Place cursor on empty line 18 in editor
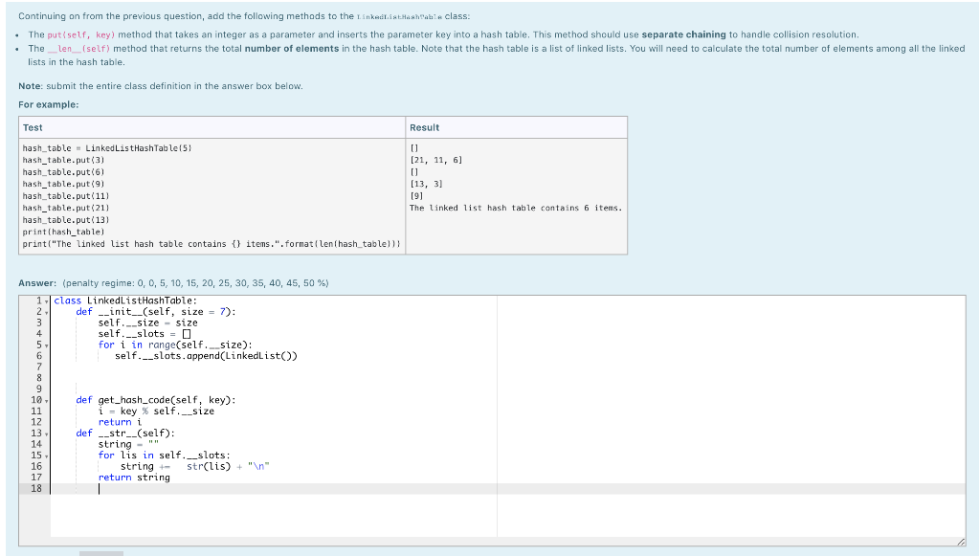980x556 pixels. (507, 488)
